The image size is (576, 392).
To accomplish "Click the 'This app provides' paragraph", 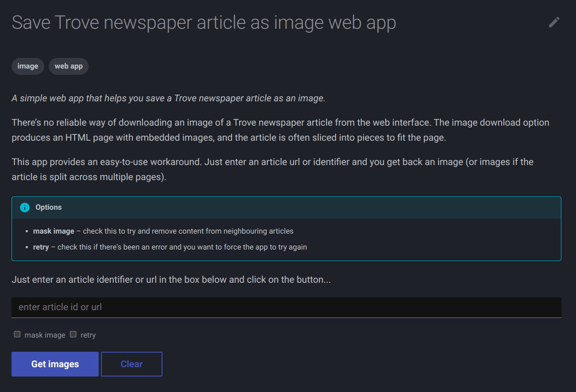I will click(272, 170).
